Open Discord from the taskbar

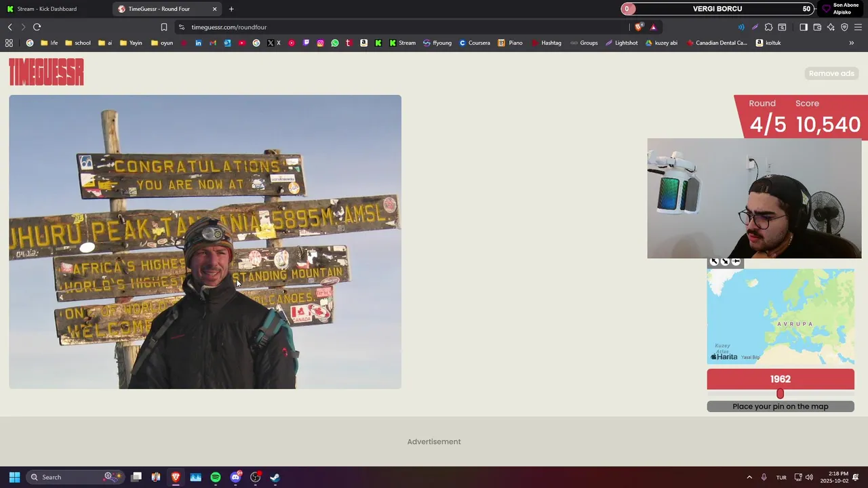coord(235,477)
